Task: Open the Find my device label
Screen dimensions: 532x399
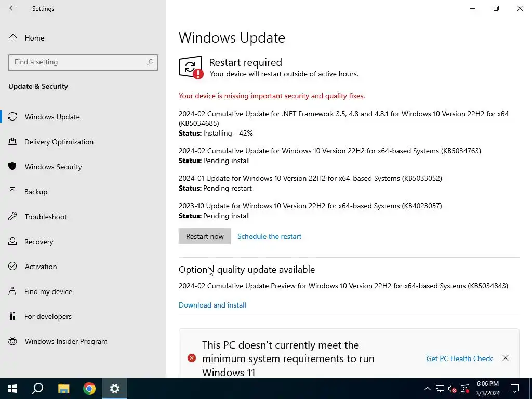Action: coord(48,291)
